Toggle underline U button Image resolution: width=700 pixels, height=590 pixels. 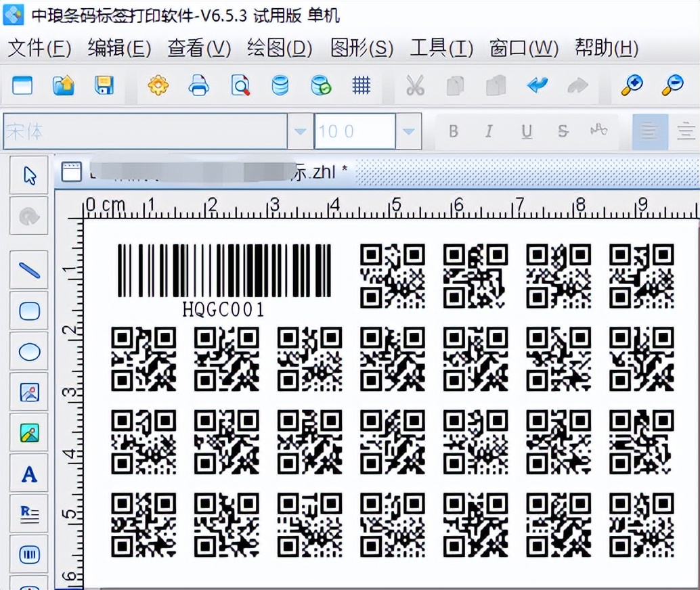(x=527, y=131)
